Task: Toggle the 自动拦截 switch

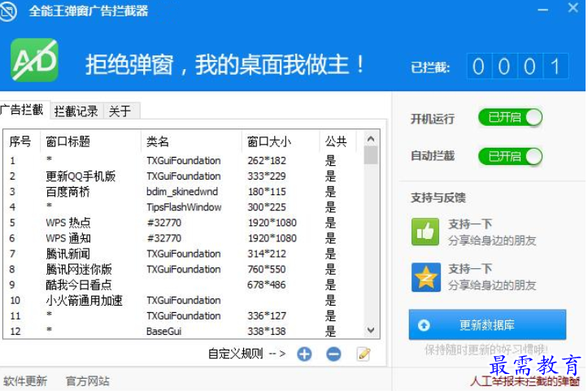Action: [511, 156]
